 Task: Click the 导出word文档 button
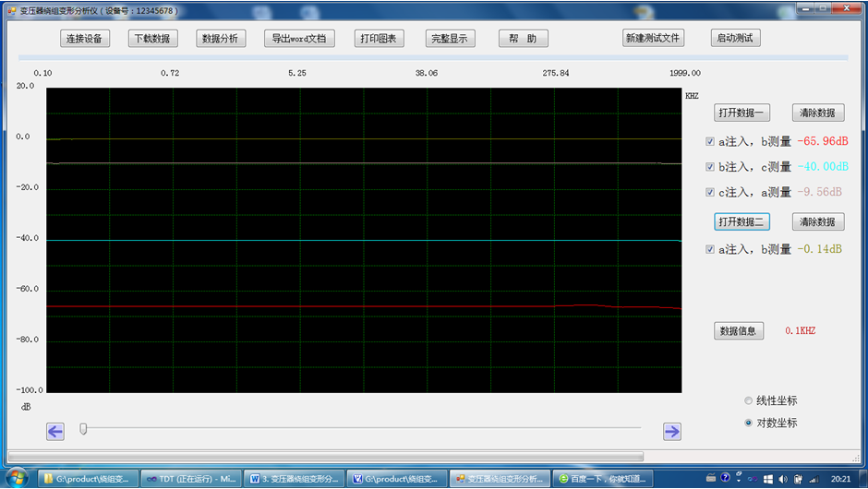pos(298,39)
